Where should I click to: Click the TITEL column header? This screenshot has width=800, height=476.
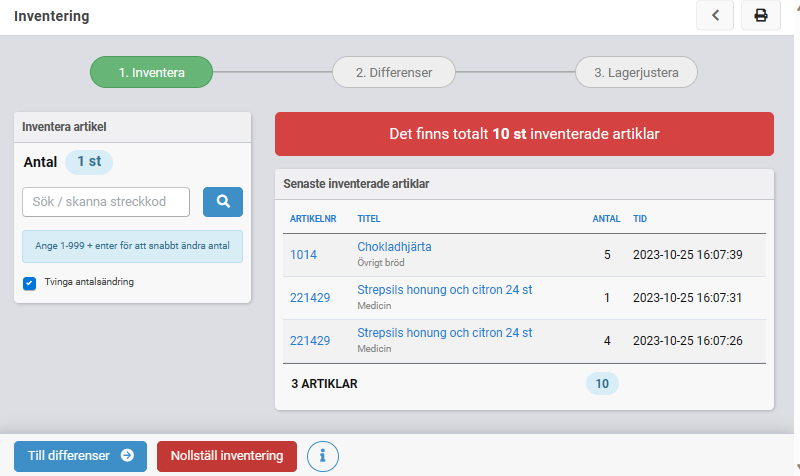click(368, 218)
